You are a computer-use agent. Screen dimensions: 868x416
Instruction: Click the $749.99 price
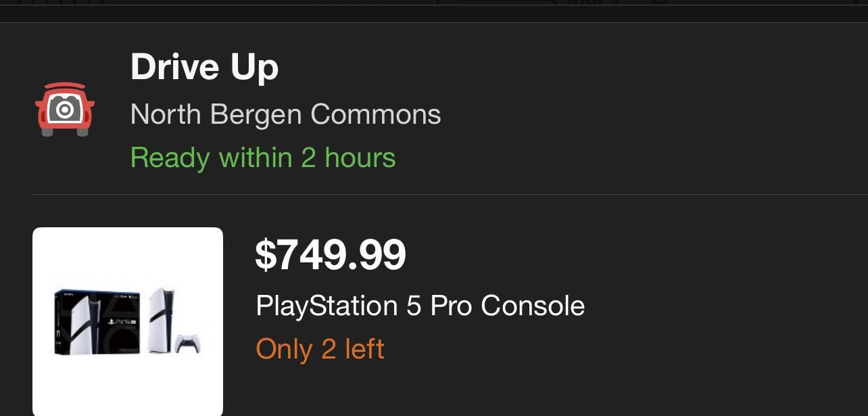coord(331,255)
